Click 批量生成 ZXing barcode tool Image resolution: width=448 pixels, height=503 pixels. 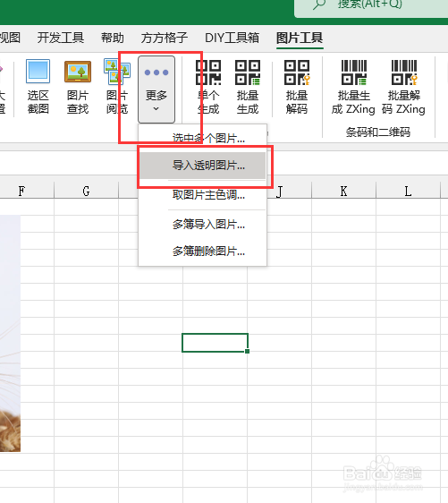(x=353, y=87)
